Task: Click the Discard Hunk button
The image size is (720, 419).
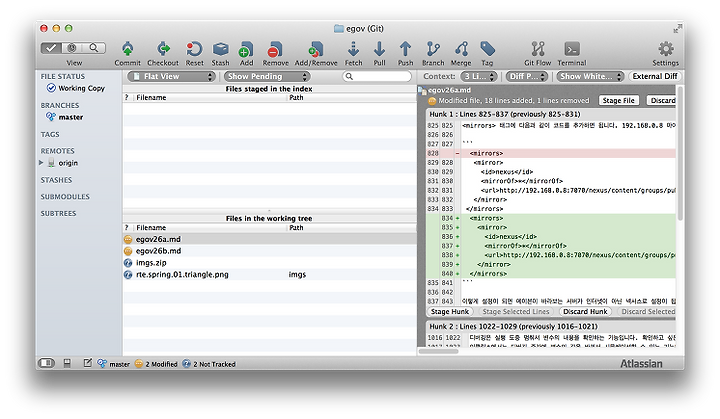Action: click(x=585, y=311)
